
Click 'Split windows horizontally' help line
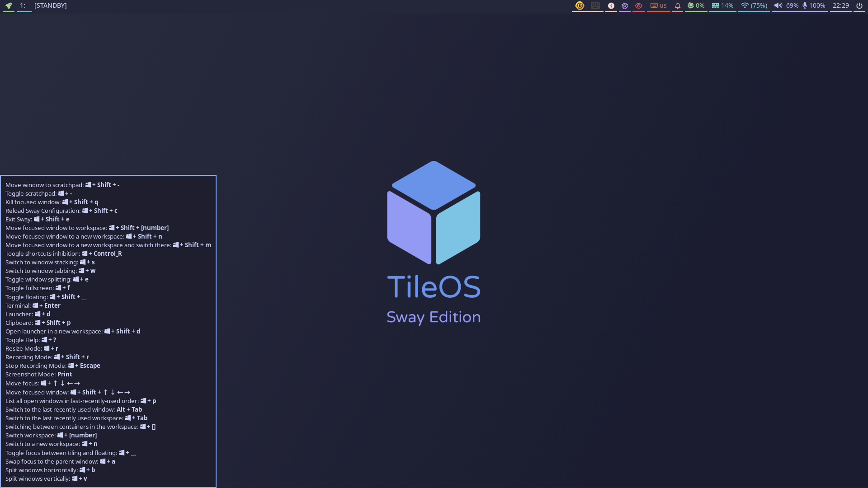(x=50, y=470)
